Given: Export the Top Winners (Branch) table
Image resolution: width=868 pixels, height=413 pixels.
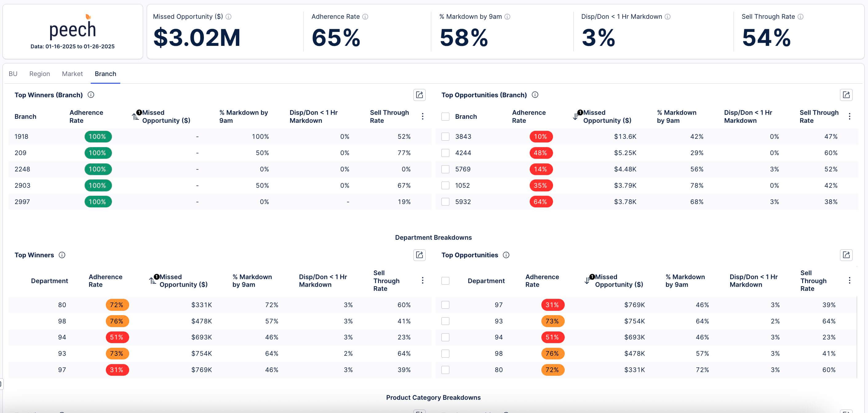Looking at the screenshot, I should pos(419,95).
